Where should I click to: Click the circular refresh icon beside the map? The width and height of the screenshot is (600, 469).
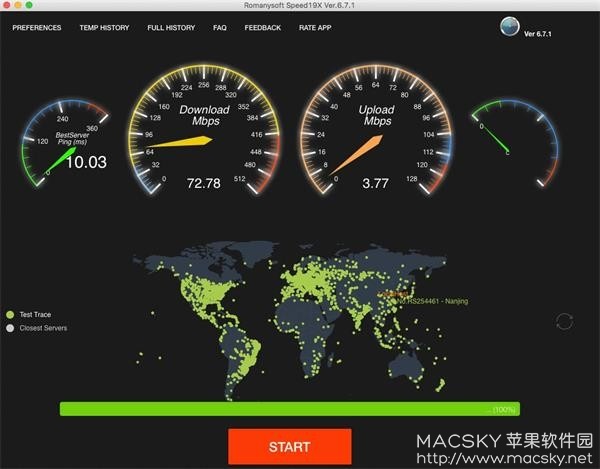(x=564, y=321)
